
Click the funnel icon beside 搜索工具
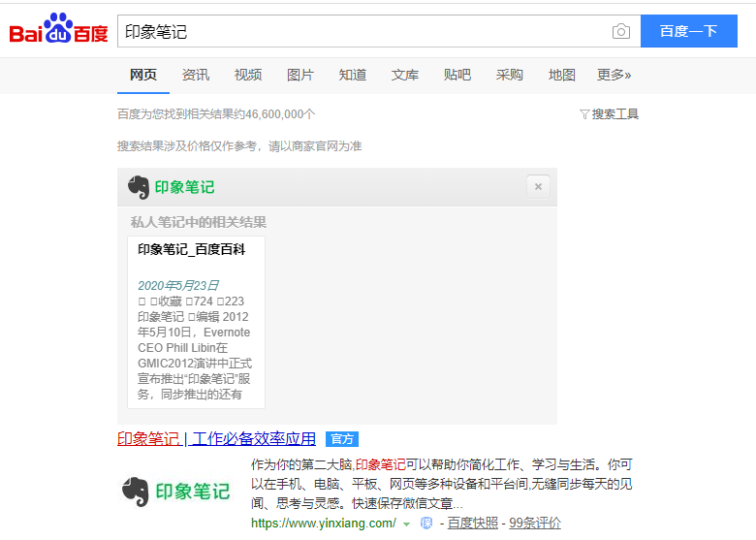[x=584, y=114]
